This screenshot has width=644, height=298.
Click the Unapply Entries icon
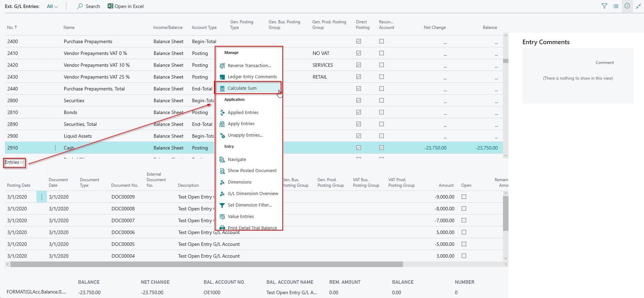(222, 135)
